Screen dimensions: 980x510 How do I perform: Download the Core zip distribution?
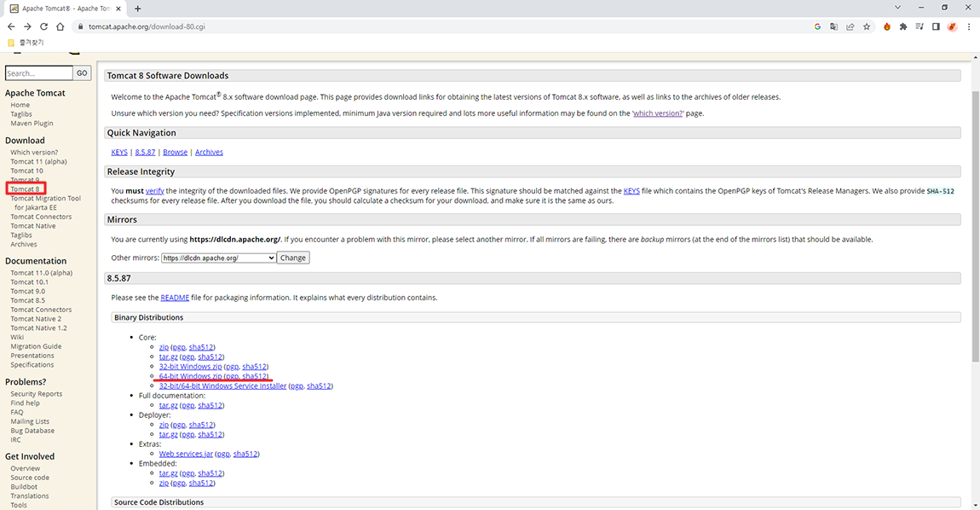pyautogui.click(x=164, y=347)
